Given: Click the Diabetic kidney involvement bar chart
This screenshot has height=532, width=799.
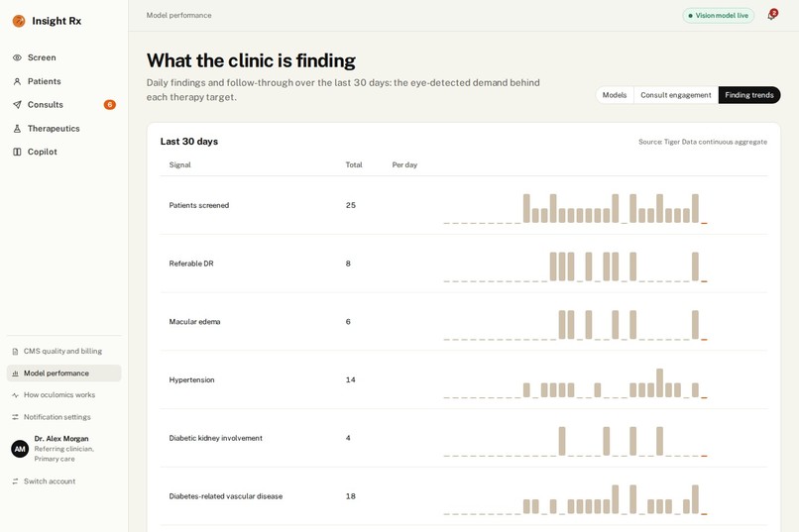Looking at the screenshot, I should click(x=575, y=441).
